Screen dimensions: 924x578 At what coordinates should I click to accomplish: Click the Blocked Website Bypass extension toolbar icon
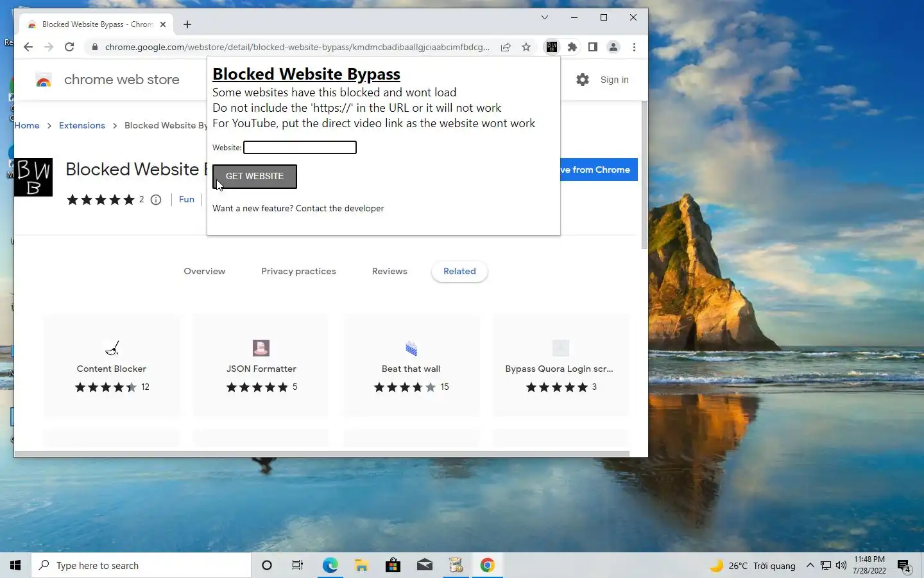tap(552, 47)
